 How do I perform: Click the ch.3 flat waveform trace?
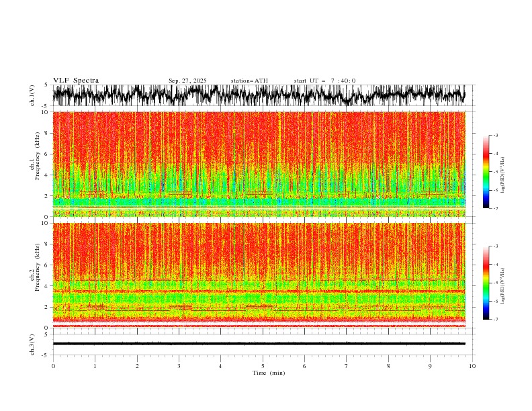pyautogui.click(x=259, y=344)
